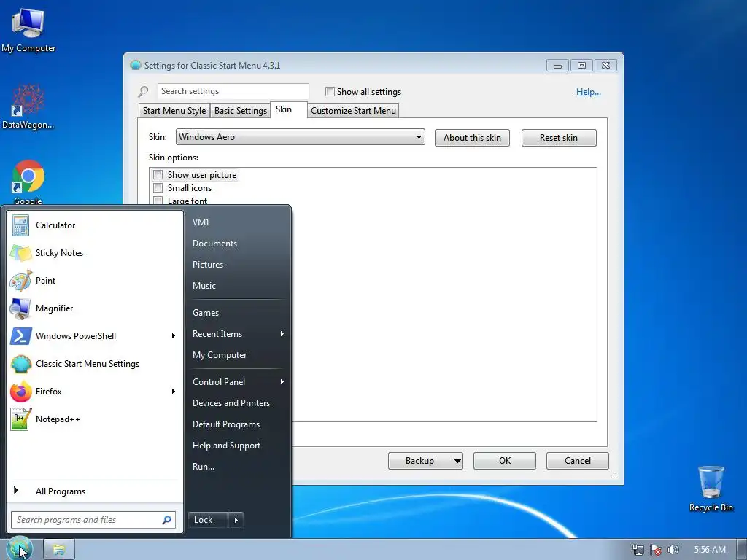747x560 pixels.
Task: Expand the Control Panel submenu
Action: 239,382
